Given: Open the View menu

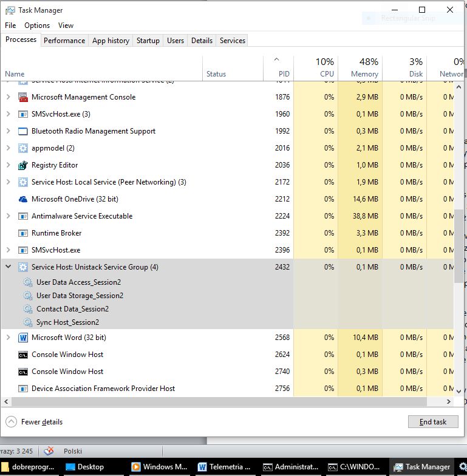Looking at the screenshot, I should click(66, 25).
